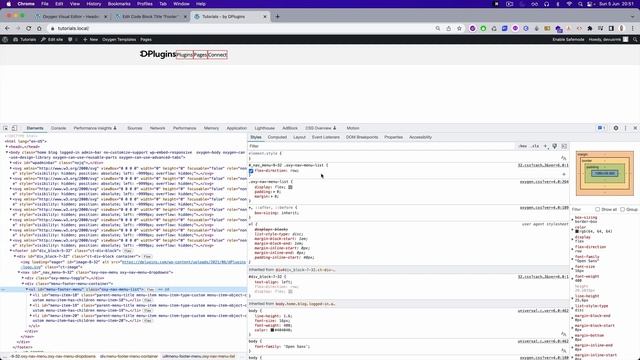Open the macOS Wi-Fi status menu
The width and height of the screenshot is (640, 360).
(569, 4)
